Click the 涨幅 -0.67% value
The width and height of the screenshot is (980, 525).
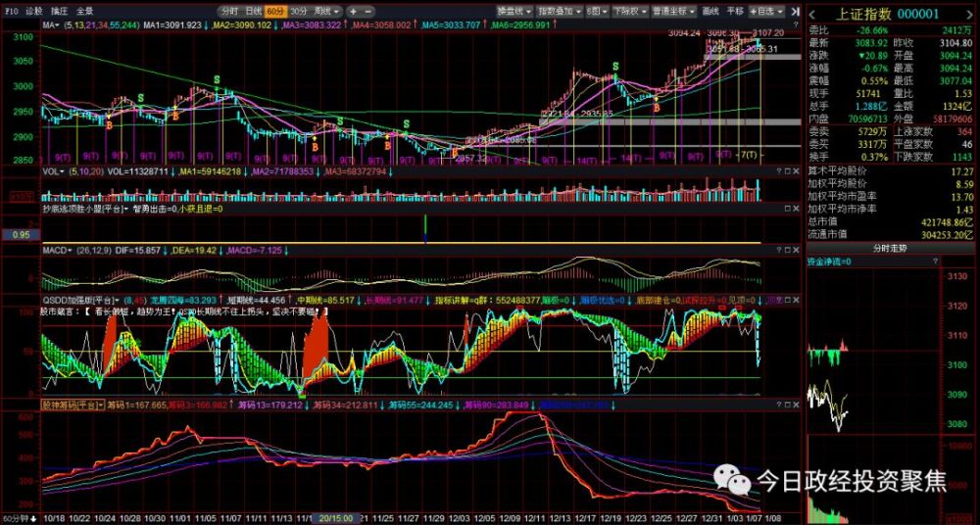(873, 69)
